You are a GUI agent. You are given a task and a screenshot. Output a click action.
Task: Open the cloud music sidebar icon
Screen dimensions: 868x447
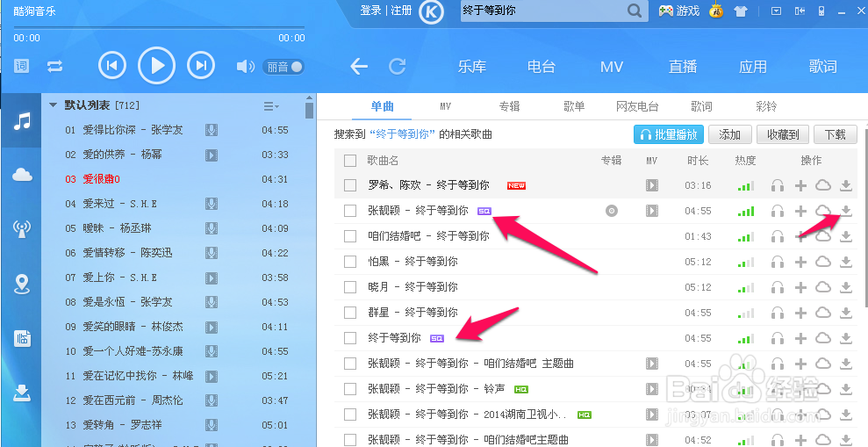22,175
